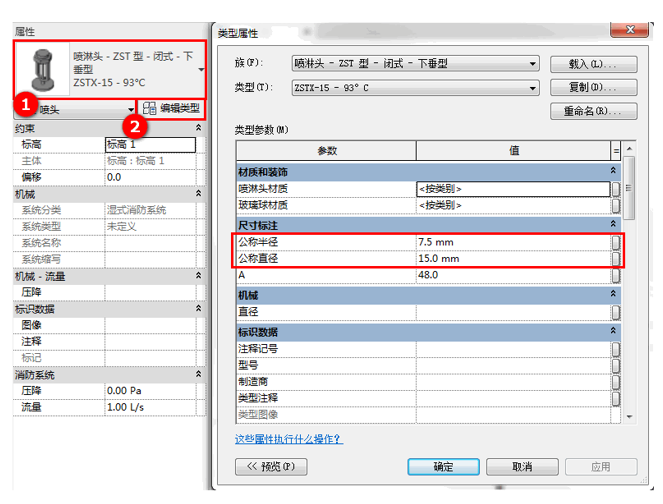Click the 喷淋头材质 value field
This screenshot has width=663, height=504.
[x=513, y=189]
